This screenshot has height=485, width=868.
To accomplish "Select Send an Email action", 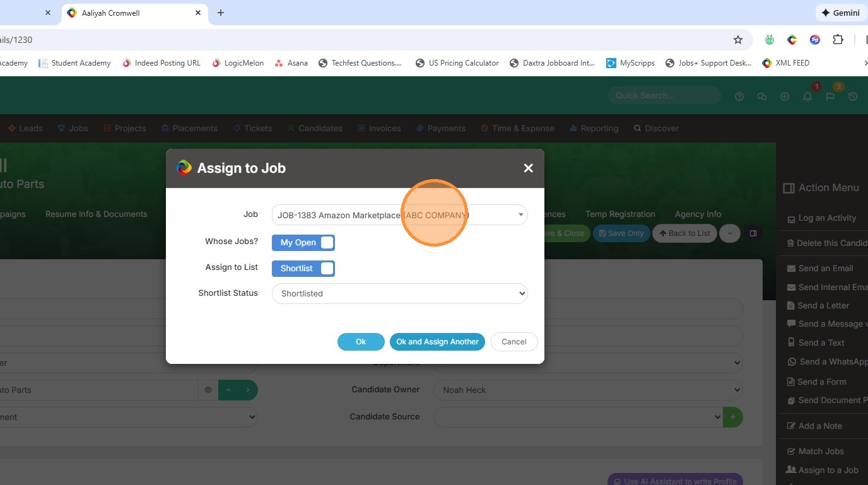I will [x=820, y=269].
